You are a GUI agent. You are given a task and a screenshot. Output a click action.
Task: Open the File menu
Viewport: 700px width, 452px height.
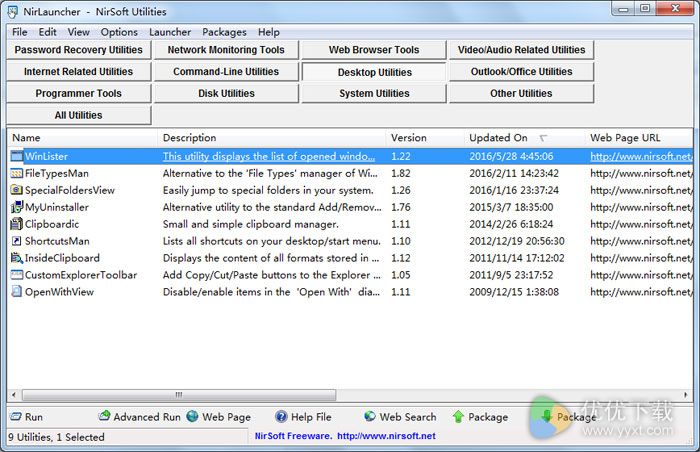click(x=20, y=32)
